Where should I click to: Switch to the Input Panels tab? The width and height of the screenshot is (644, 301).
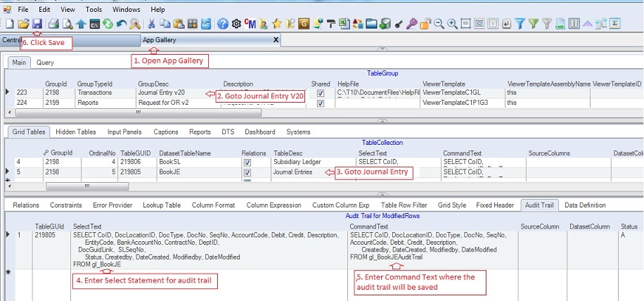[124, 132]
